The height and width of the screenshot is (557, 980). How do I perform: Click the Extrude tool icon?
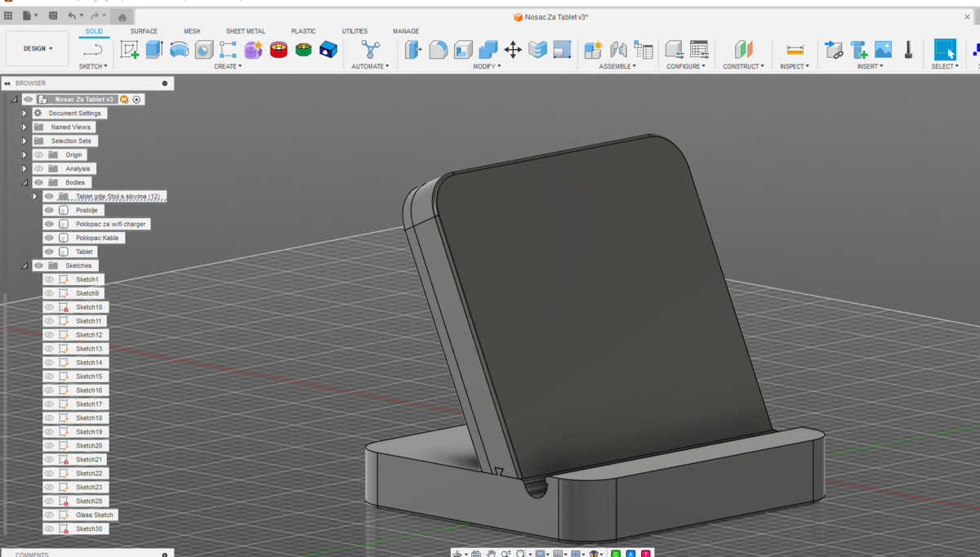[154, 50]
